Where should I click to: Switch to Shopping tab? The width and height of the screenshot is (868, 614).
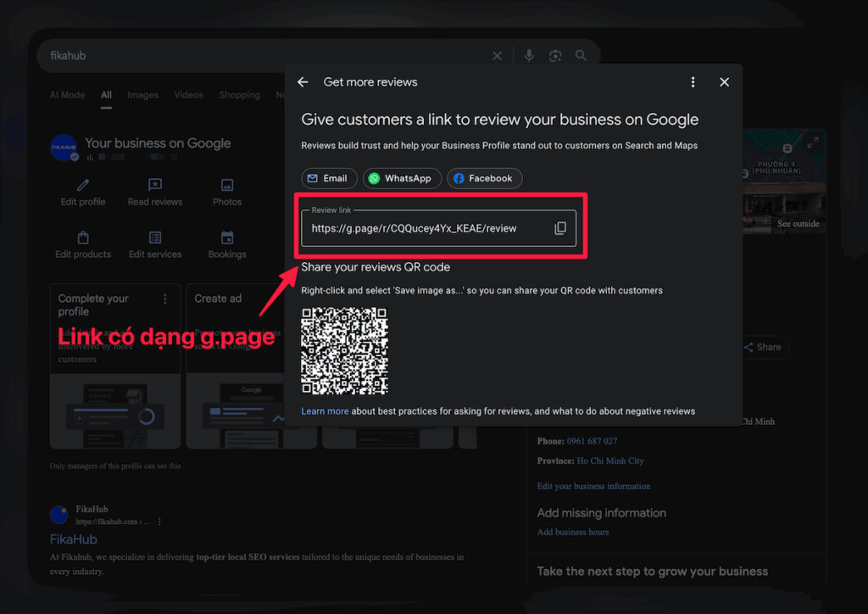239,95
